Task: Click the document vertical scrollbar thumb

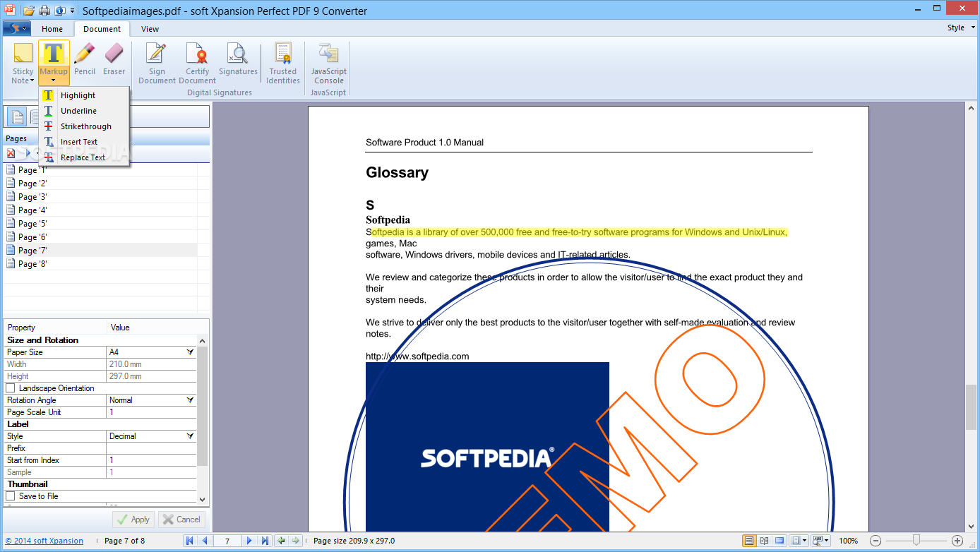Action: (x=971, y=407)
